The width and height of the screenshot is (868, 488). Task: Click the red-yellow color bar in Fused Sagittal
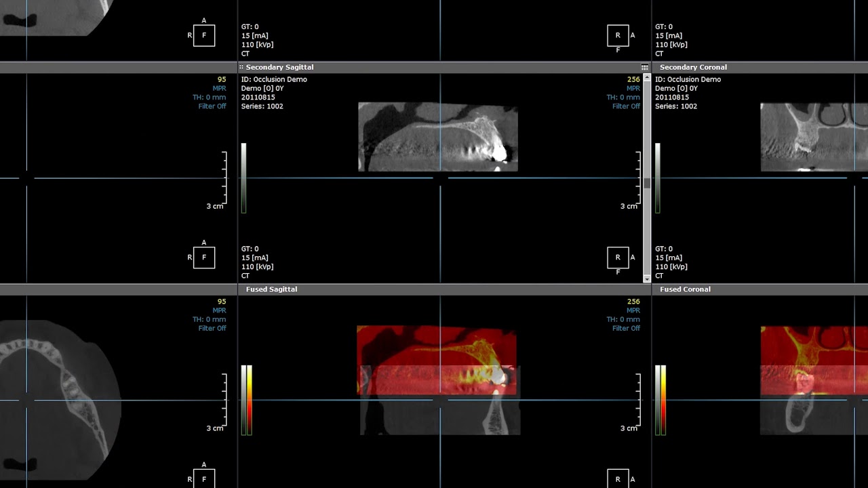click(x=250, y=400)
